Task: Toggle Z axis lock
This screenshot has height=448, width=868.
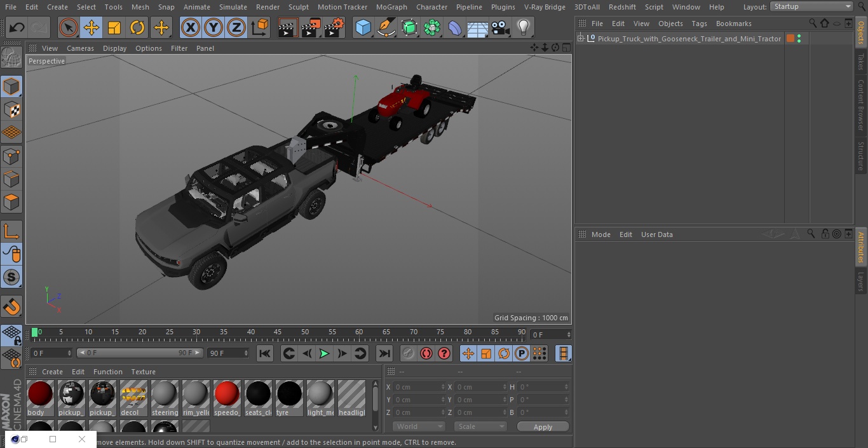Action: pyautogui.click(x=236, y=28)
